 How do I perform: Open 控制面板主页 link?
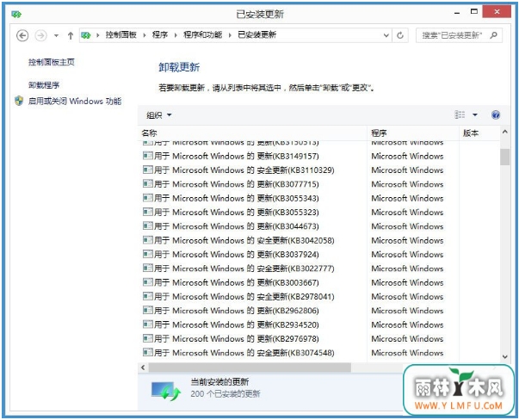(x=52, y=62)
